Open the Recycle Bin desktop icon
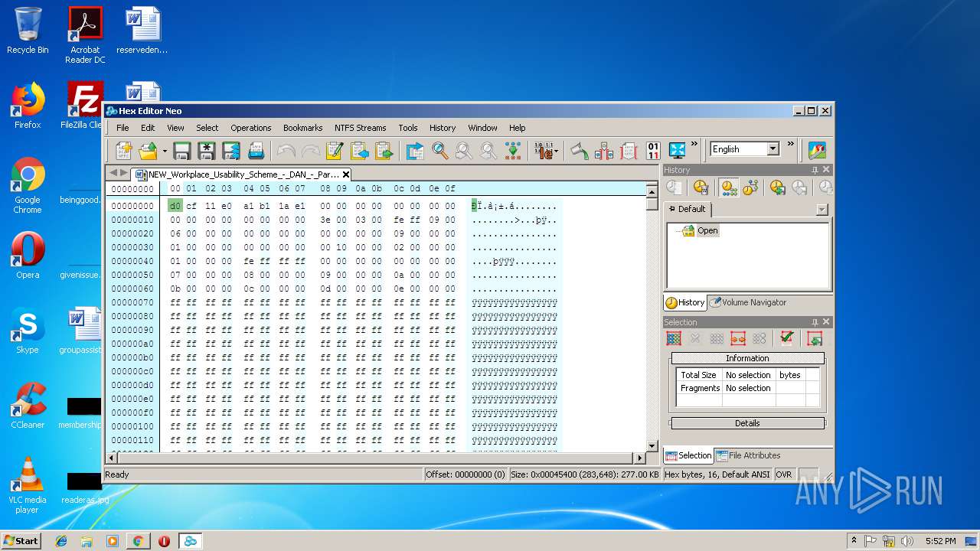This screenshot has width=980, height=551. (x=28, y=31)
